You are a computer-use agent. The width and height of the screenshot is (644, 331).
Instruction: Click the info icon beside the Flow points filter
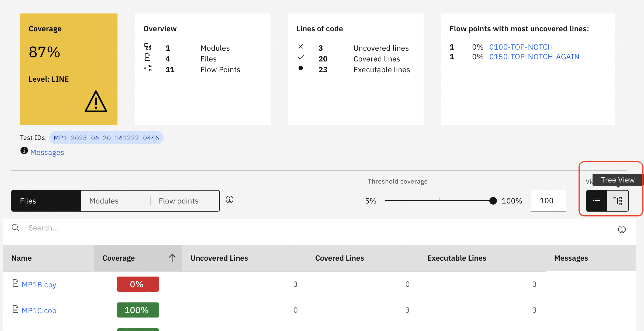(x=229, y=200)
